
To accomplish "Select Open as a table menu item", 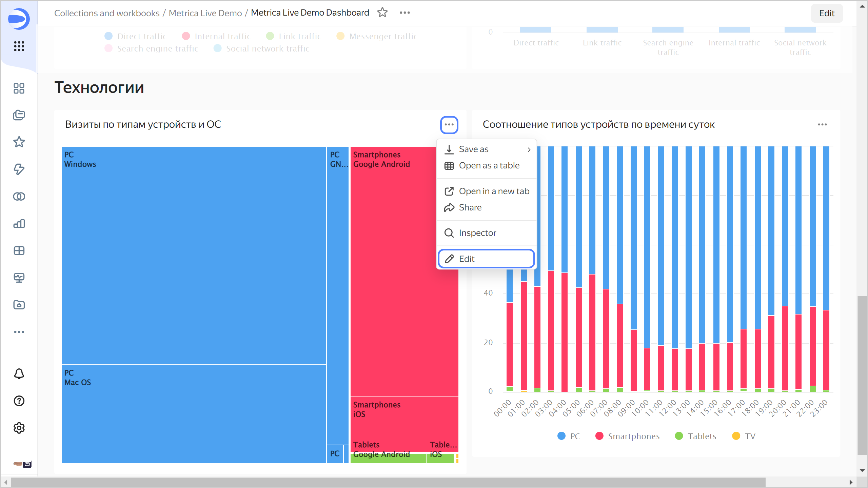I will point(489,165).
